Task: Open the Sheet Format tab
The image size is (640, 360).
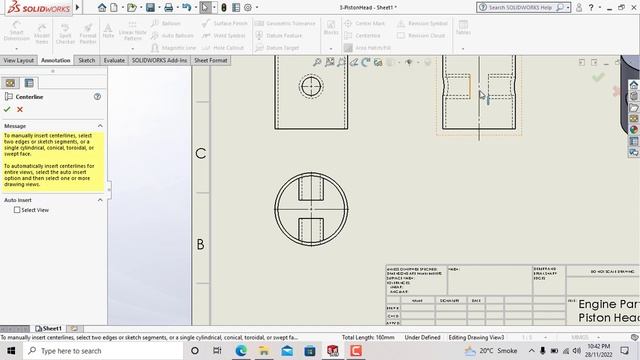Action: pyautogui.click(x=211, y=60)
